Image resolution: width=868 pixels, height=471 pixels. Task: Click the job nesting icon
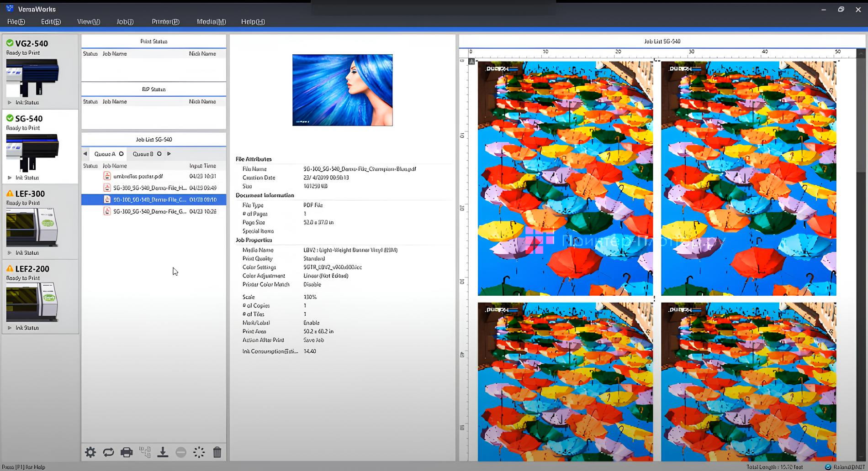coord(145,452)
